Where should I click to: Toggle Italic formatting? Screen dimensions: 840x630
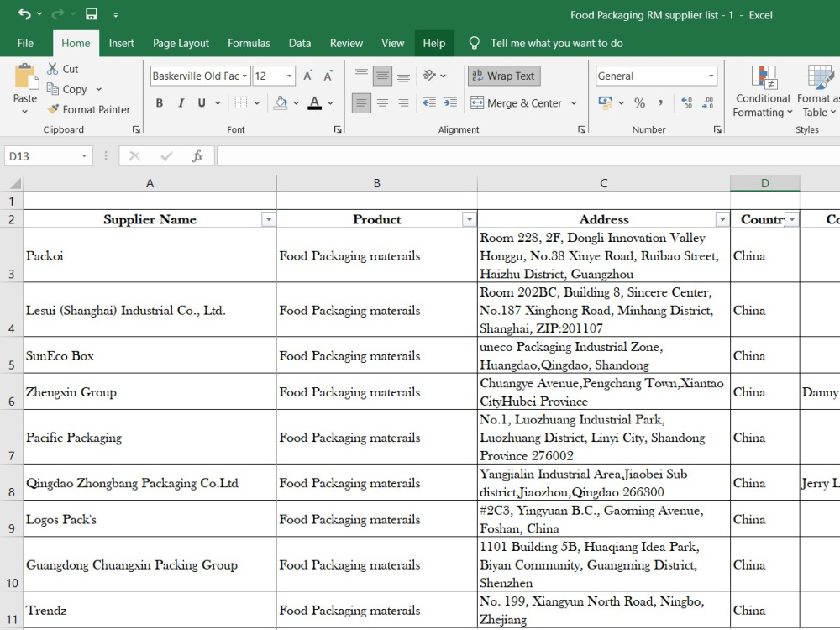click(x=181, y=102)
